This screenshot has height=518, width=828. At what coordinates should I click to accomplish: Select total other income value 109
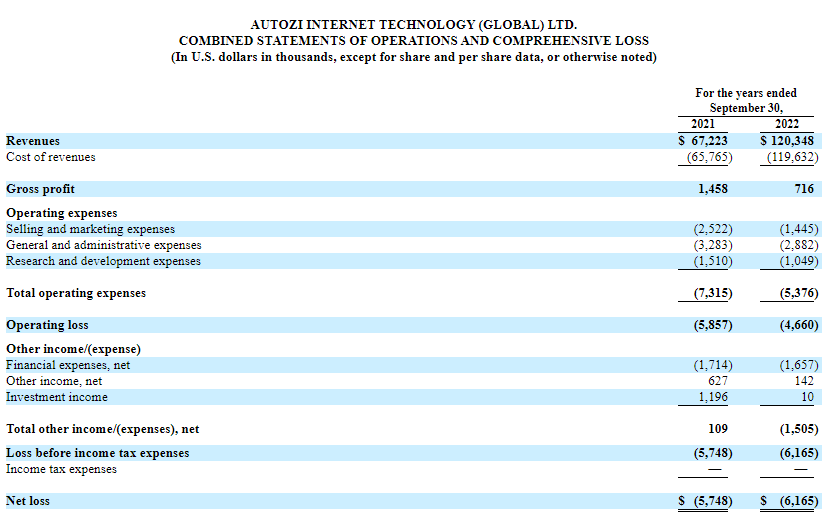(718, 429)
